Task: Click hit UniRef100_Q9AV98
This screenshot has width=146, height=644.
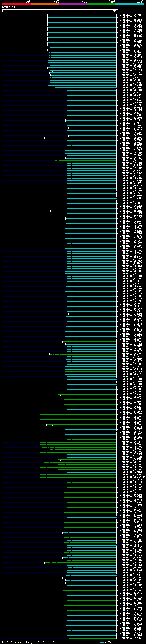Action: click(x=131, y=22)
